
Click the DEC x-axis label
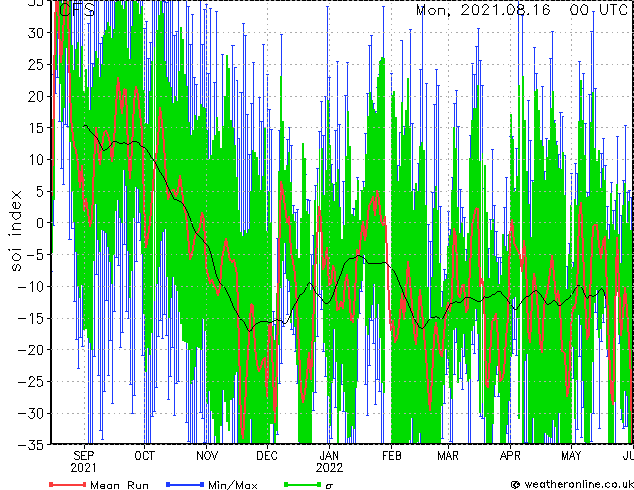[x=267, y=455]
